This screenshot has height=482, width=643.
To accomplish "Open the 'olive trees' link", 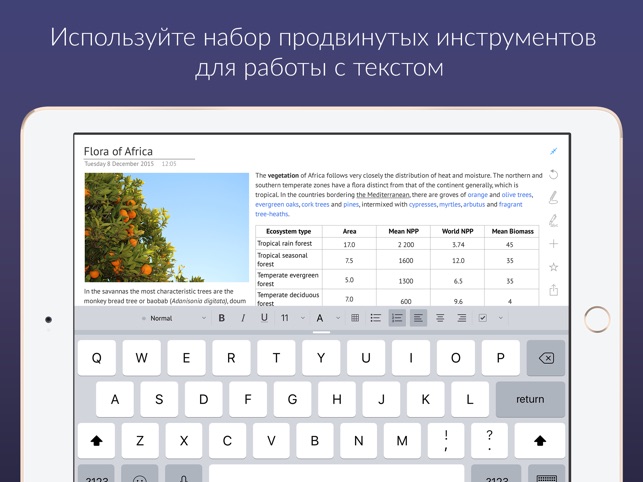I will pyautogui.click(x=517, y=195).
